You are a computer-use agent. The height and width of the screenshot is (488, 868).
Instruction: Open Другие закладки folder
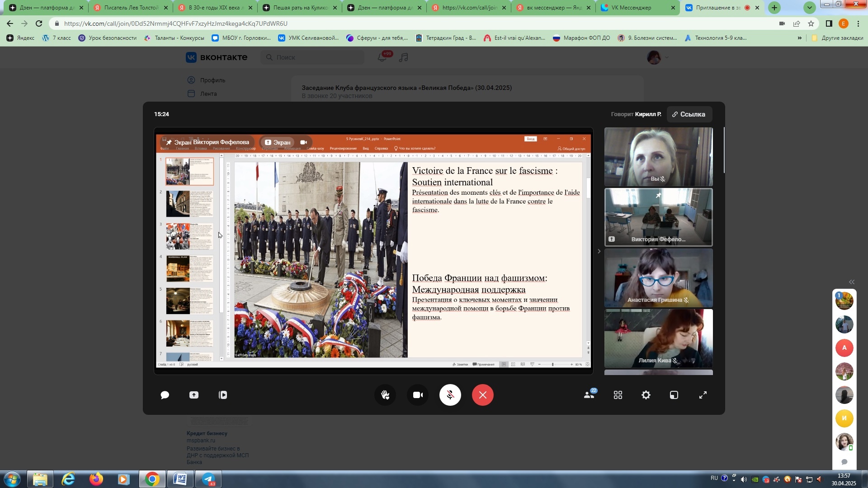coord(837,38)
